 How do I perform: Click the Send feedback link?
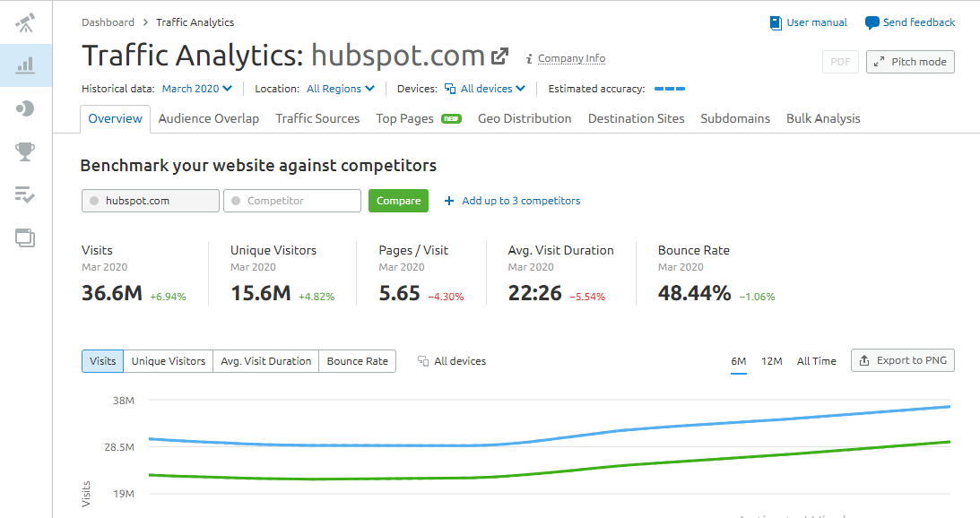[x=919, y=22]
